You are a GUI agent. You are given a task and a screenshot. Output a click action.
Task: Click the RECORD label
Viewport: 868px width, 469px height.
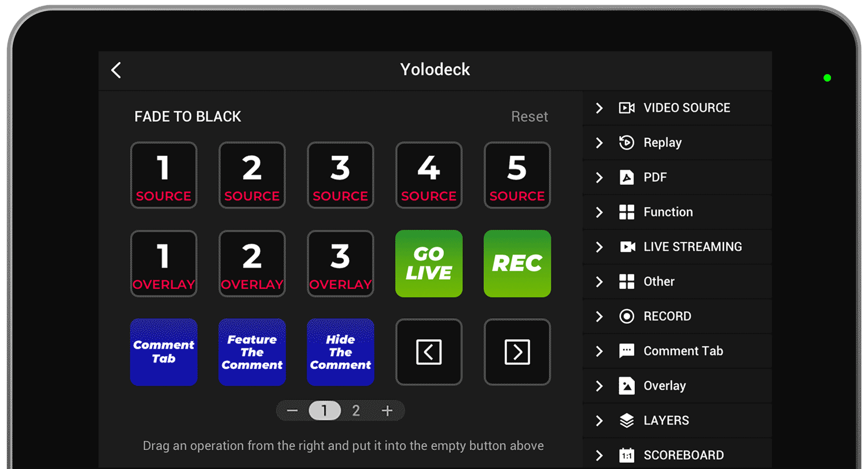(x=667, y=316)
